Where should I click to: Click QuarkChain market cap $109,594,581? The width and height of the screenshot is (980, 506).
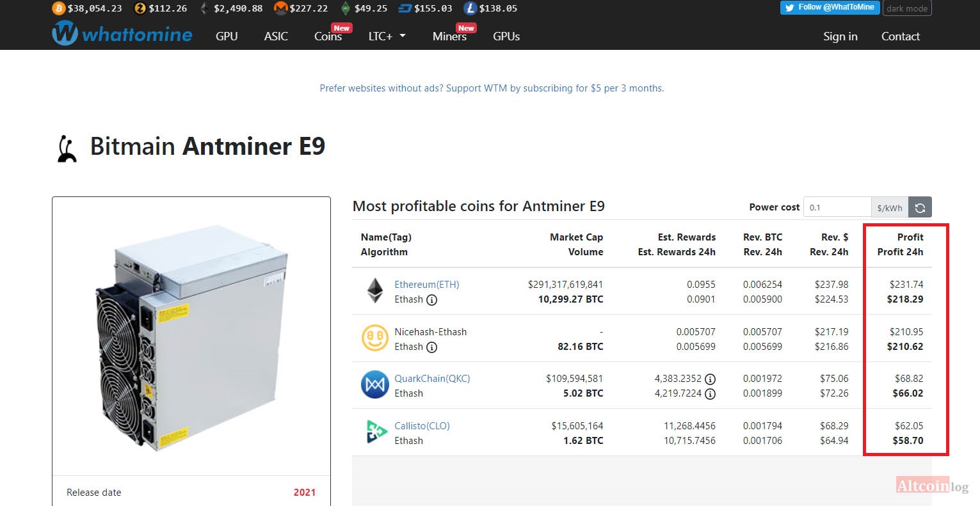pos(574,379)
